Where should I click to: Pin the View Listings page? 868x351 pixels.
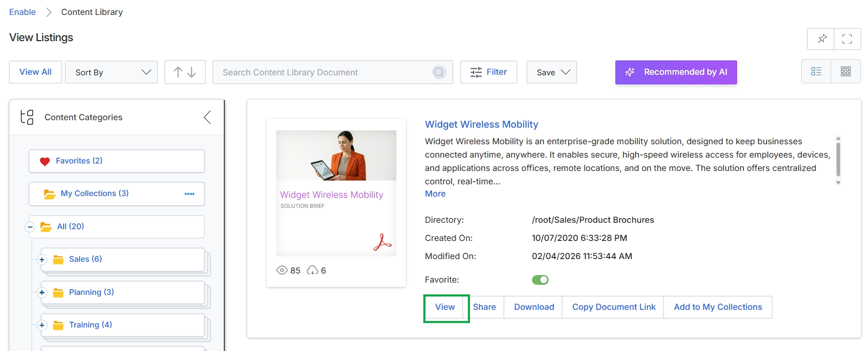(821, 39)
